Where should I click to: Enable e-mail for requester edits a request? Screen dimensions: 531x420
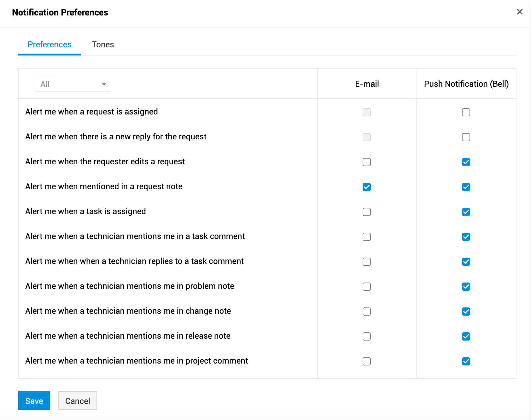pos(367,162)
